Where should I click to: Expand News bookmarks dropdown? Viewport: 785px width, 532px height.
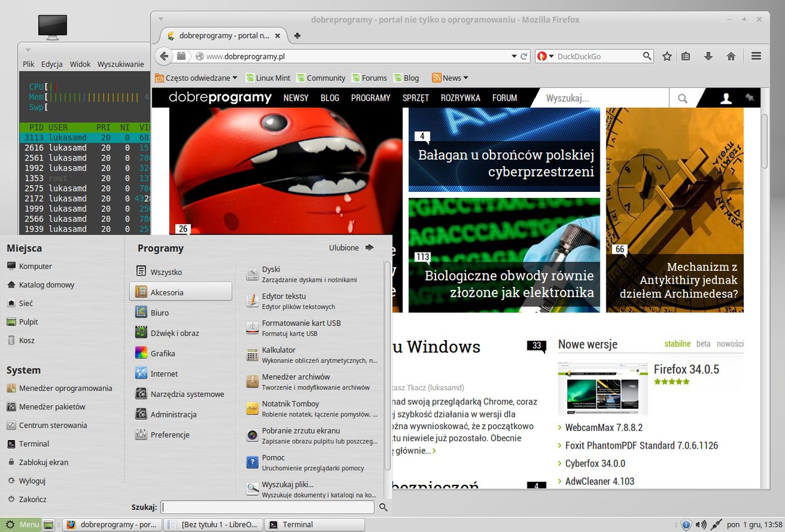pos(450,78)
